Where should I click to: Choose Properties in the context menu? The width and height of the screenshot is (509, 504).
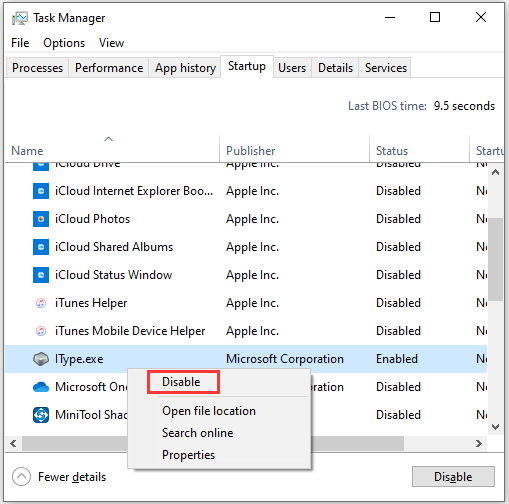[x=188, y=455]
